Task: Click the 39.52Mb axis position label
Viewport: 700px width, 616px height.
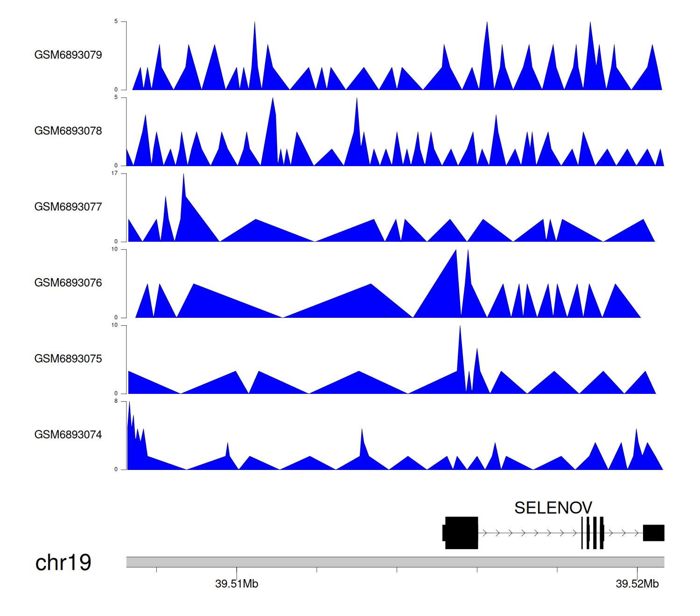Action: pyautogui.click(x=637, y=584)
